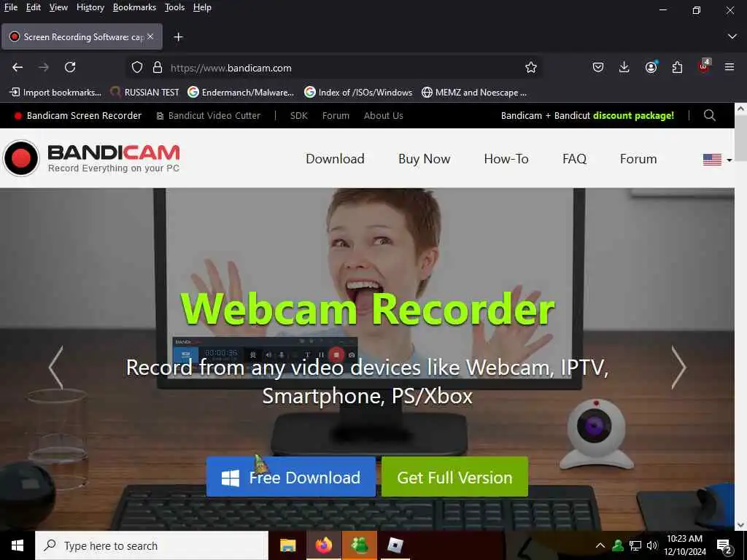Open the Help menu

click(202, 7)
